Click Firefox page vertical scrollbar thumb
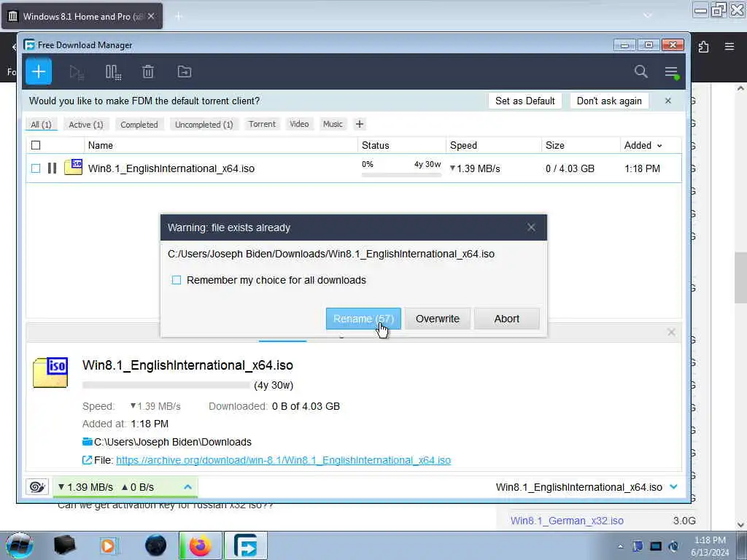The height and width of the screenshot is (560, 747). [740, 278]
